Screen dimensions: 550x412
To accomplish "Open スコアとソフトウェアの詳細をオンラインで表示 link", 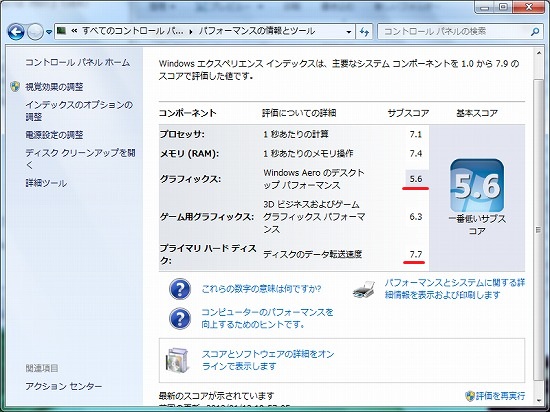I will click(268, 360).
